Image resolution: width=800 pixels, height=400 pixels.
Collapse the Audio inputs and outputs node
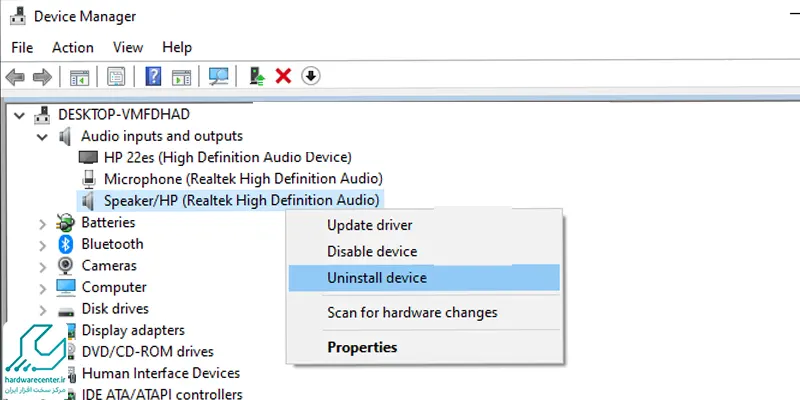click(x=42, y=136)
